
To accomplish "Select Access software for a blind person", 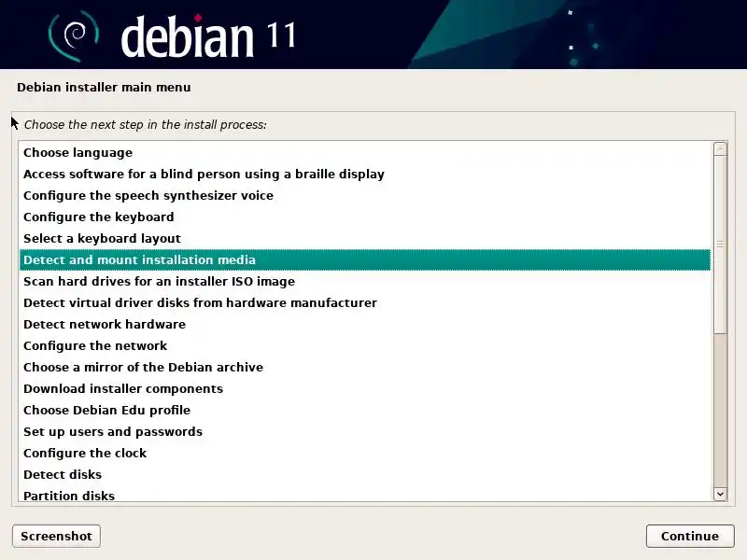I will click(x=365, y=174).
